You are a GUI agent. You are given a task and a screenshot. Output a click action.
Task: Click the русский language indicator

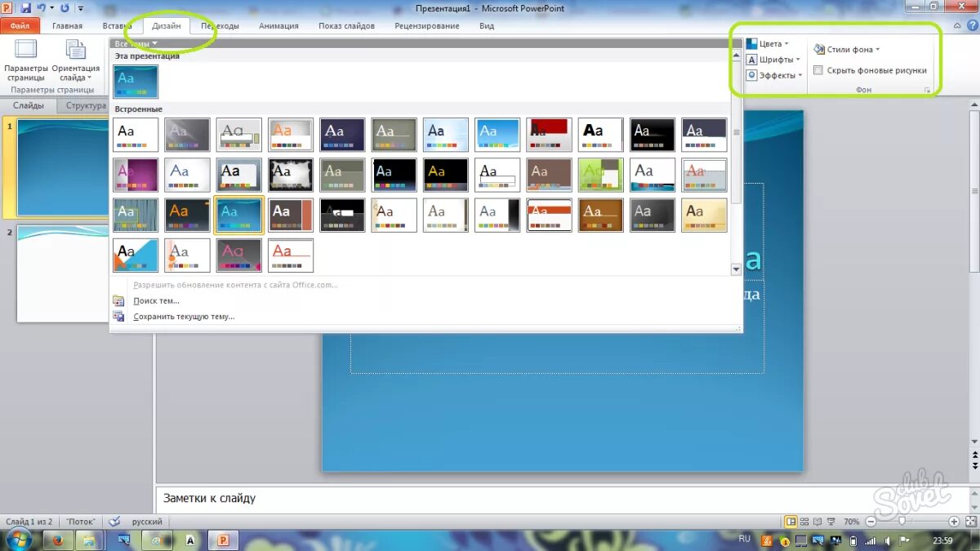coord(147,522)
